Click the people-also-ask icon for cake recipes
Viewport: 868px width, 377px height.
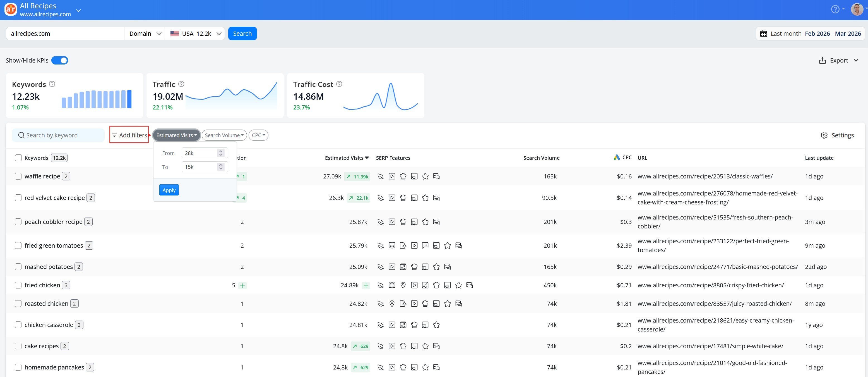pos(436,346)
